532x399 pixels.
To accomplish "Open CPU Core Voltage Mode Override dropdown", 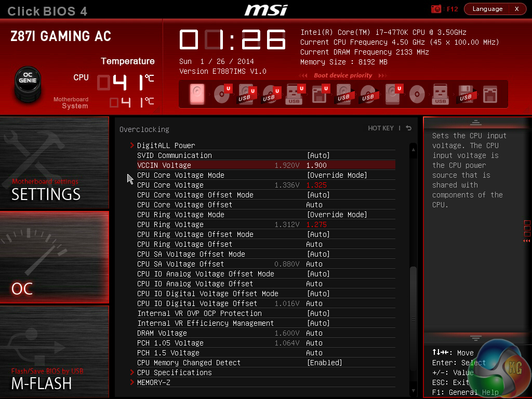I will coord(337,175).
